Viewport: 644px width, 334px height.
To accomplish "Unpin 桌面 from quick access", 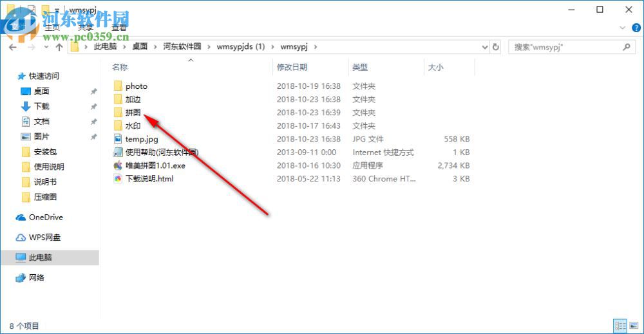I will (93, 91).
